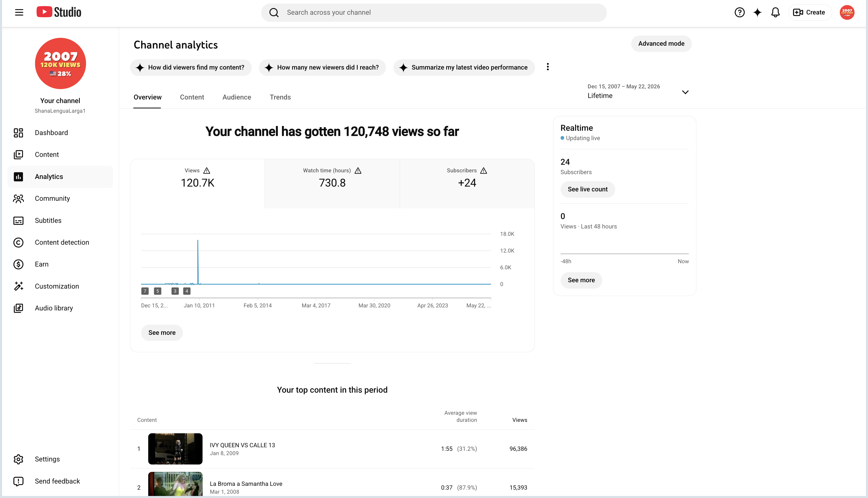868x498 pixels.
Task: Open the notifications bell
Action: [x=775, y=13]
